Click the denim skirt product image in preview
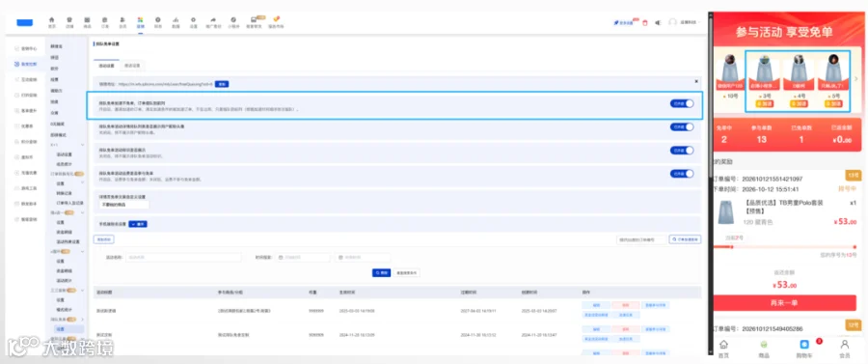The height and width of the screenshot is (364, 868). [725, 211]
